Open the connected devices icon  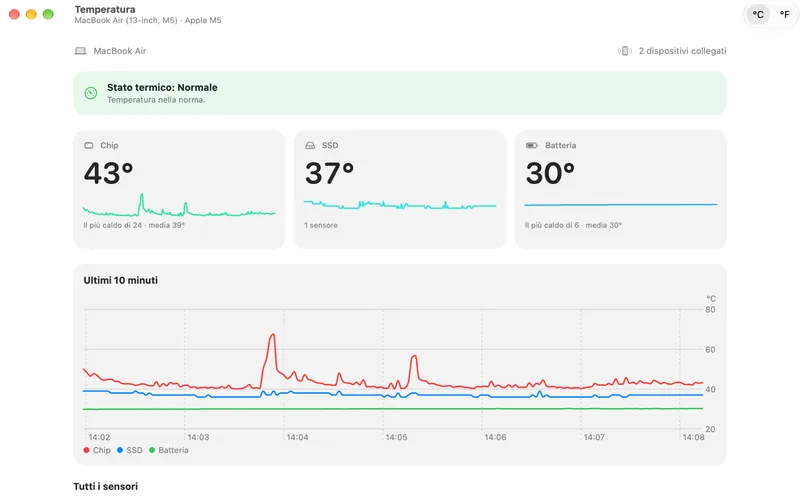(624, 51)
